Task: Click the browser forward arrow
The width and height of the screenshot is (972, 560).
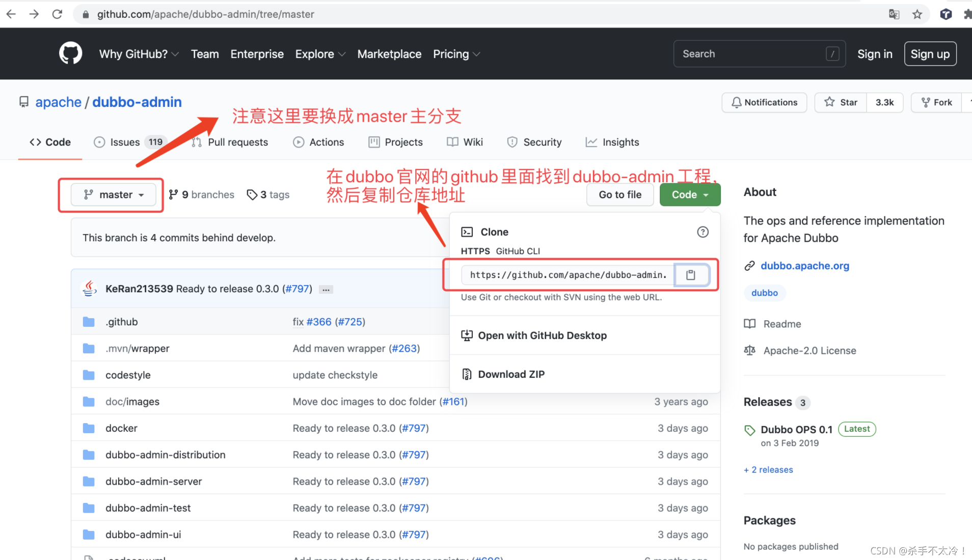Action: (34, 14)
